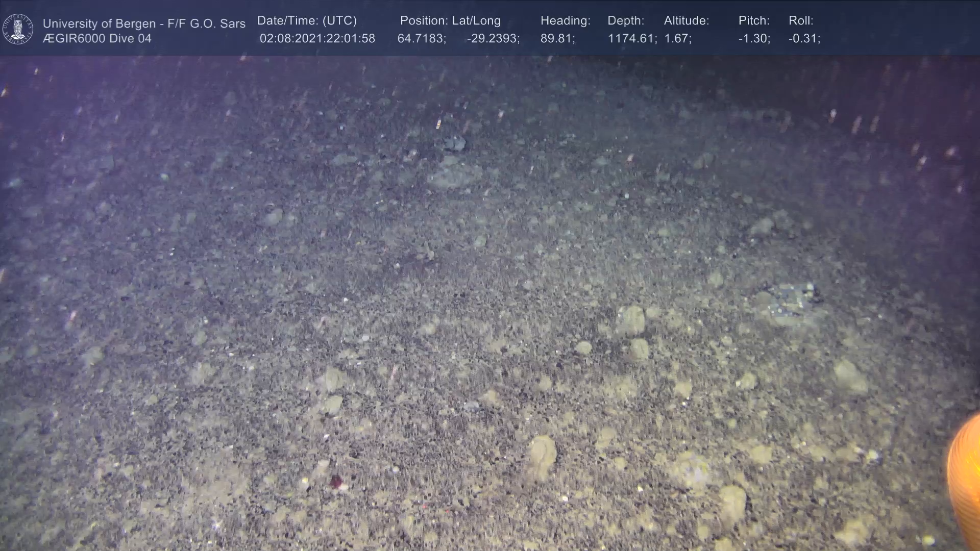Click the depth value 1174.61
980x551 pixels.
click(x=632, y=39)
